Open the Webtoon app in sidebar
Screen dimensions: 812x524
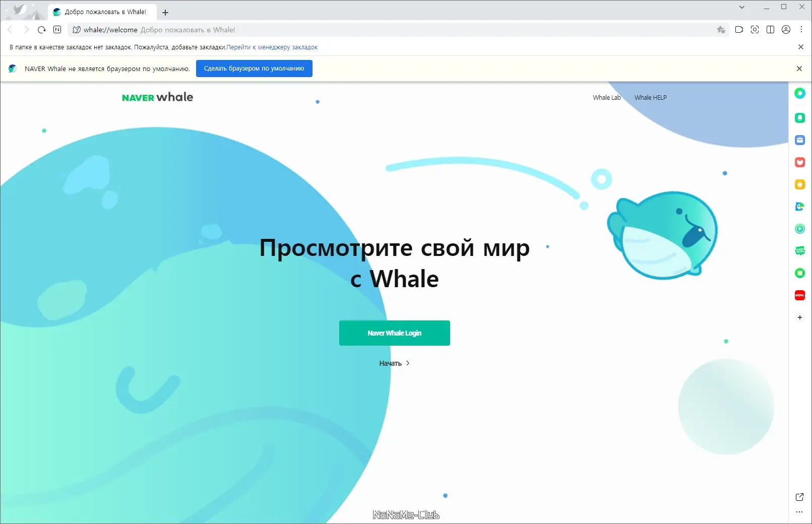(x=800, y=251)
